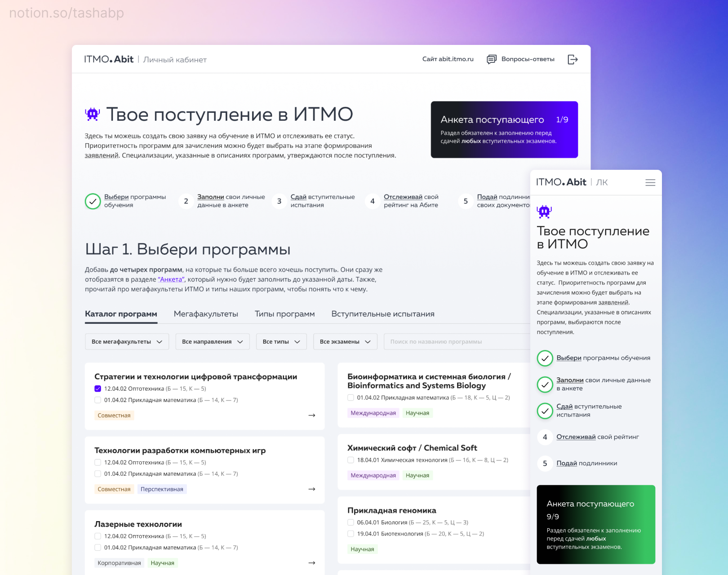Click the Вопросы-ответы chat icon
728x575 pixels.
(x=492, y=59)
